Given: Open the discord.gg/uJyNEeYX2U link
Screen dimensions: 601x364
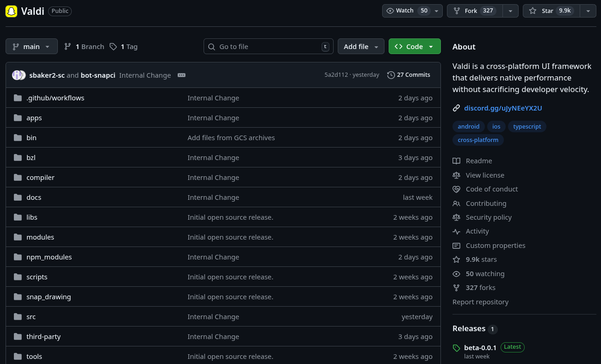Looking at the screenshot, I should click(x=503, y=108).
